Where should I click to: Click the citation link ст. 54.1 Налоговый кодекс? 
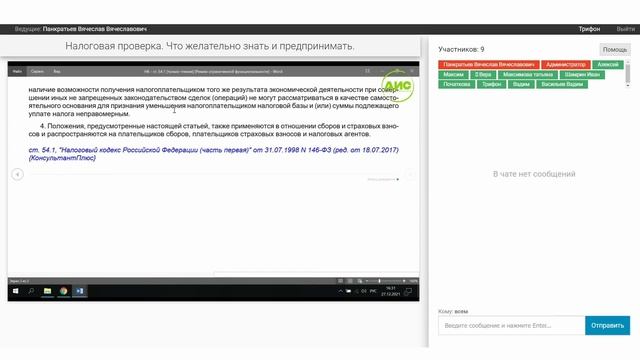pyautogui.click(x=213, y=154)
